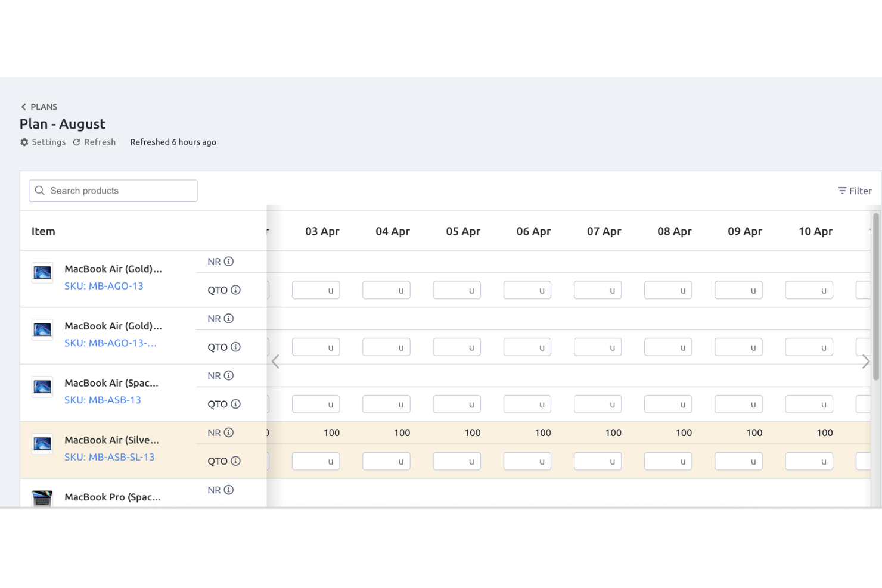Click QTO info icon for MacBook Air (Silver)
Image resolution: width=882 pixels, height=588 pixels.
(x=236, y=461)
